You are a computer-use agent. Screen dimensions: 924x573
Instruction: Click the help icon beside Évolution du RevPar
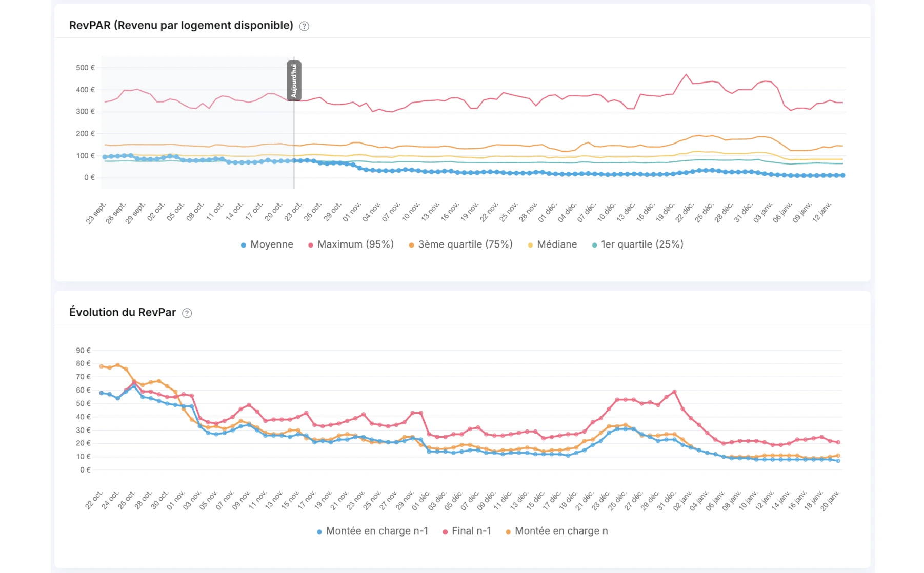(x=187, y=313)
